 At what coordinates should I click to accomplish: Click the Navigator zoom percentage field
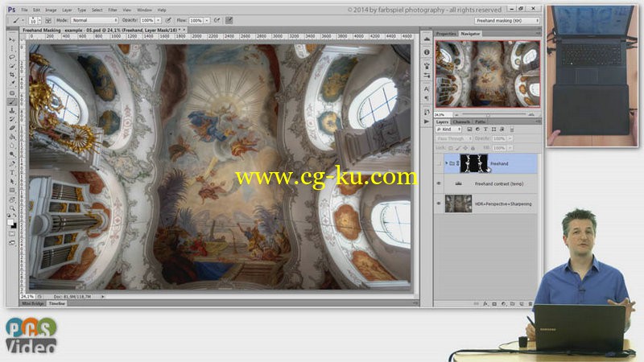[444, 114]
